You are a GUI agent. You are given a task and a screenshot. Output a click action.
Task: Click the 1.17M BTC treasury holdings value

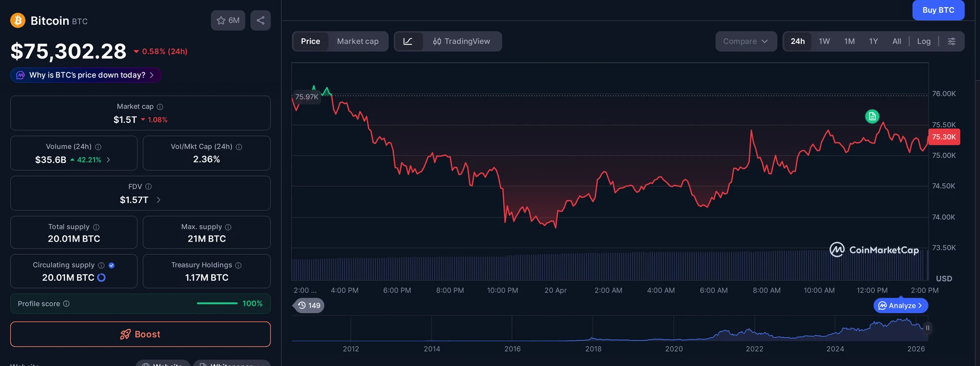coord(207,278)
